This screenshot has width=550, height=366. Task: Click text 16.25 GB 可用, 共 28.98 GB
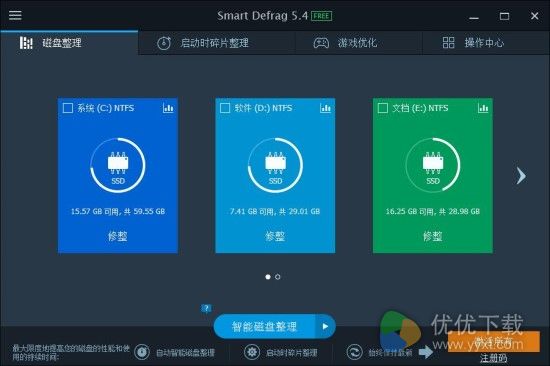(x=433, y=211)
